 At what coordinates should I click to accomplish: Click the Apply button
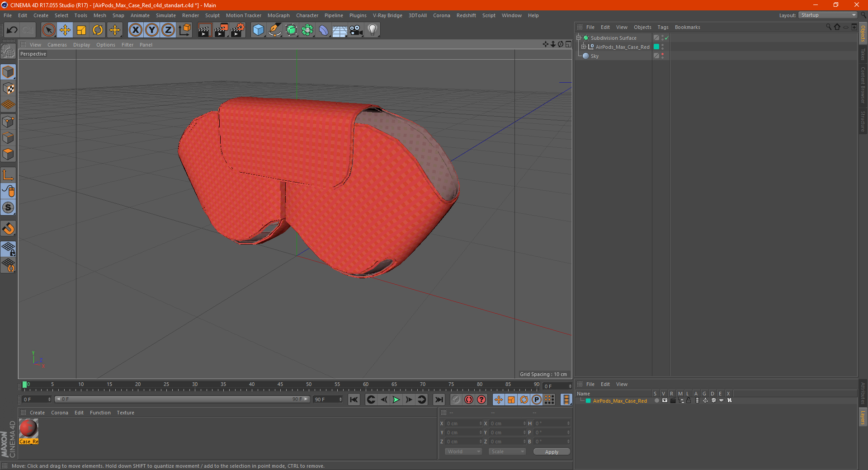(552, 452)
